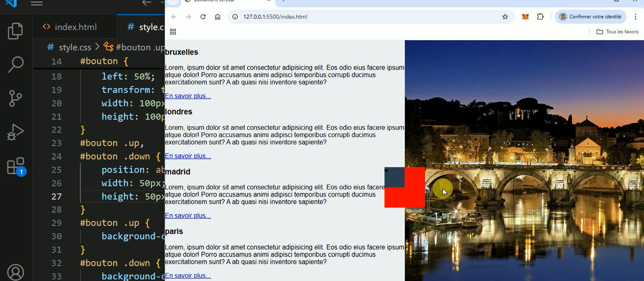This screenshot has width=644, height=281.
Task: Open the Source Control panel
Action: click(15, 98)
